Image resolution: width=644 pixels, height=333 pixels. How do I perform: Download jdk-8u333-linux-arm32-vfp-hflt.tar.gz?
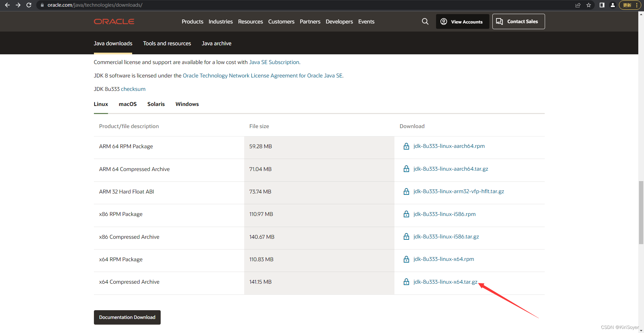coord(459,191)
